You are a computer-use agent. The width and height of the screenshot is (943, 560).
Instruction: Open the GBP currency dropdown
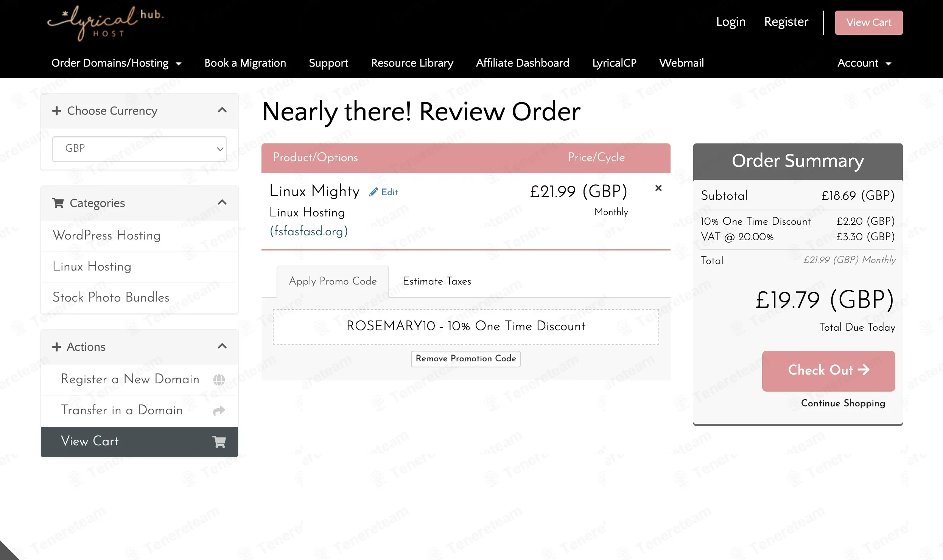click(x=139, y=149)
